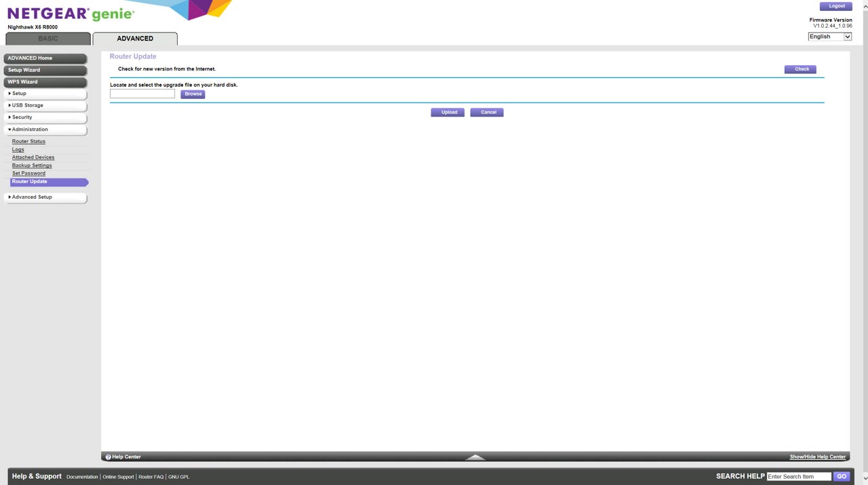Click the help panel up-arrow handle
The image size is (868, 485).
tap(475, 457)
